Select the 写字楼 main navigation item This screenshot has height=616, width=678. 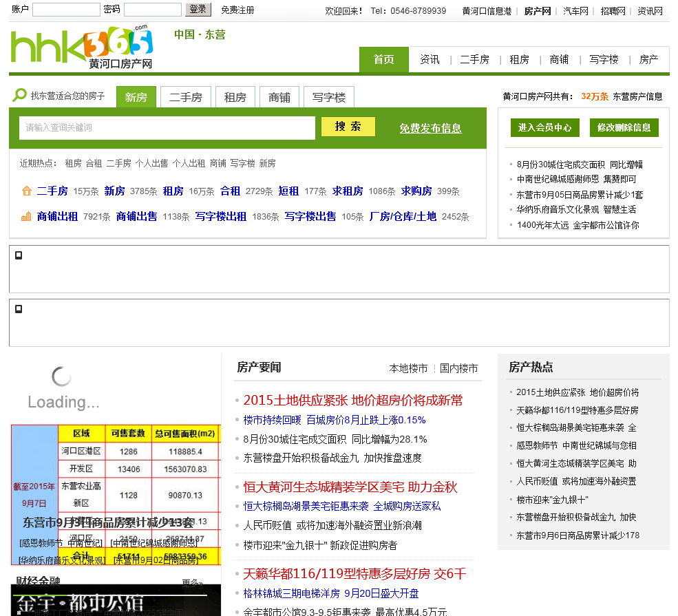coord(604,59)
